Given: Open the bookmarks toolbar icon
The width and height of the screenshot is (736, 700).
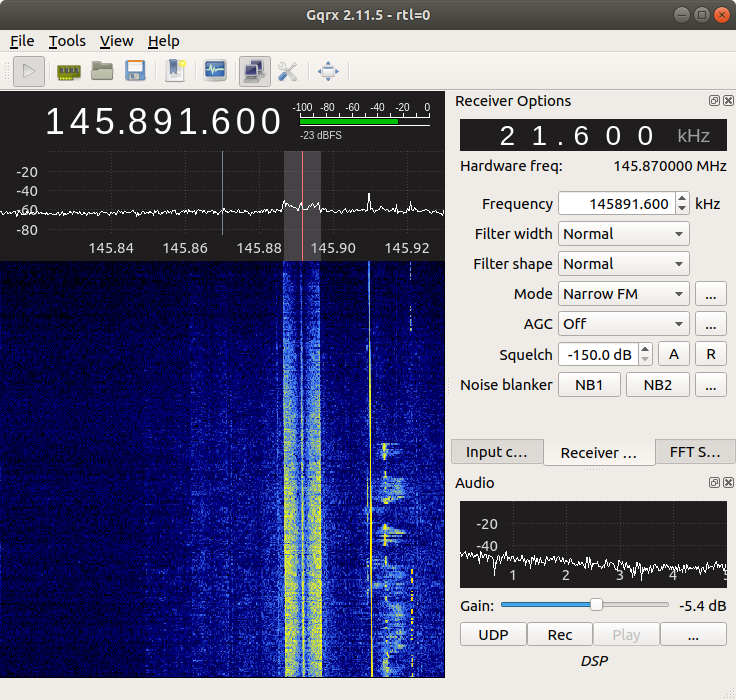Looking at the screenshot, I should 176,71.
